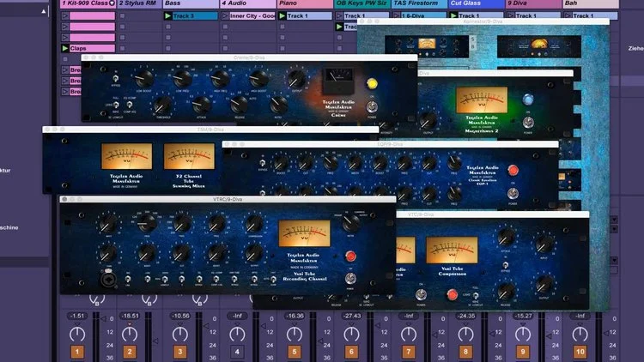Flip the EQP-1 power switch
Screen dimensions: 644x362
click(513, 193)
